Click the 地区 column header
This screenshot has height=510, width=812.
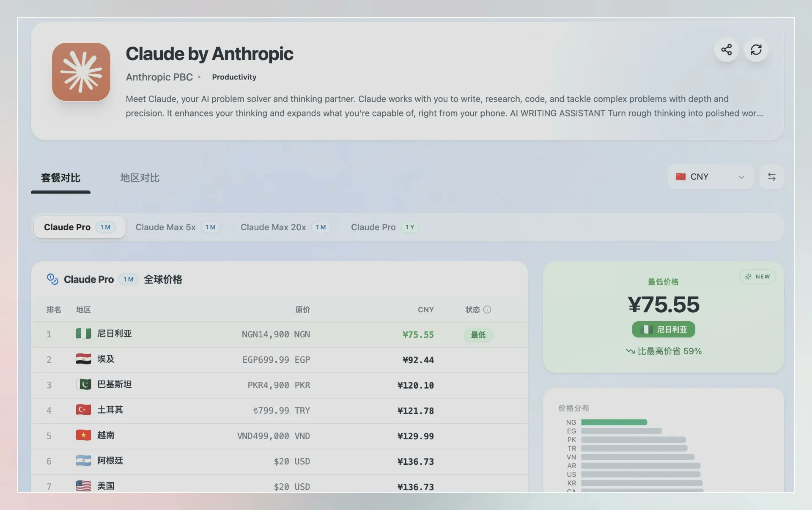tap(83, 310)
